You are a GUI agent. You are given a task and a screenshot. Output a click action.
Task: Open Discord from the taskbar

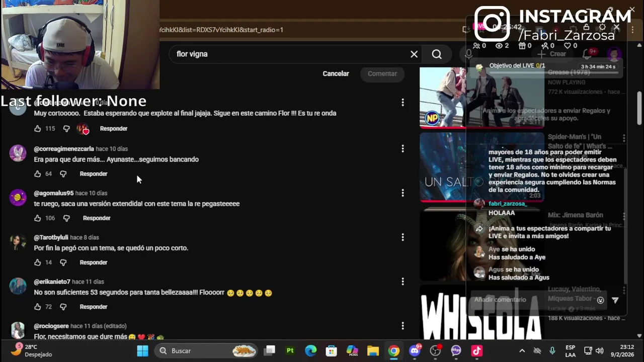pos(415,351)
